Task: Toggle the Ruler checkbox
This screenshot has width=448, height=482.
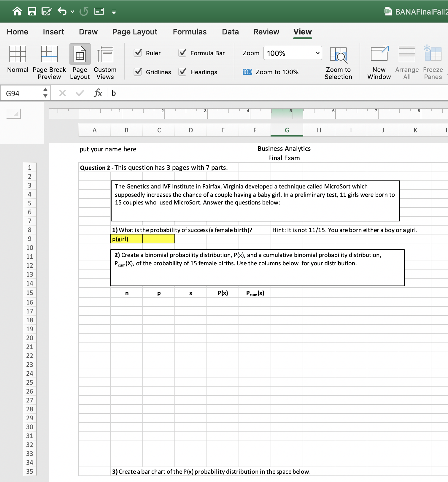Action: tap(138, 53)
